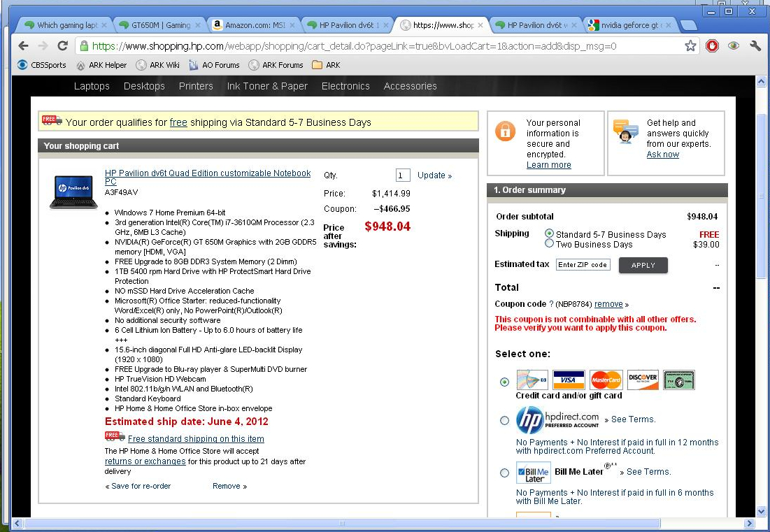Select Standard 5-7 Business Days shipping
This screenshot has width=770, height=532.
point(549,233)
